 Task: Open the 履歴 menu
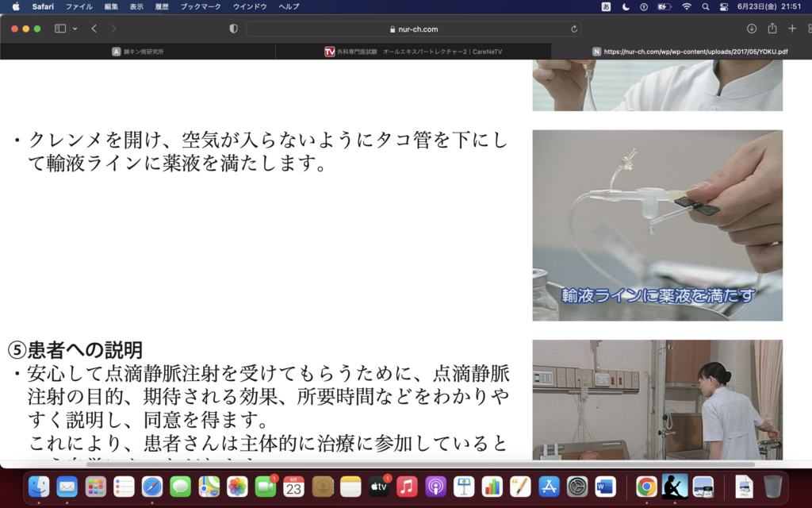point(161,6)
